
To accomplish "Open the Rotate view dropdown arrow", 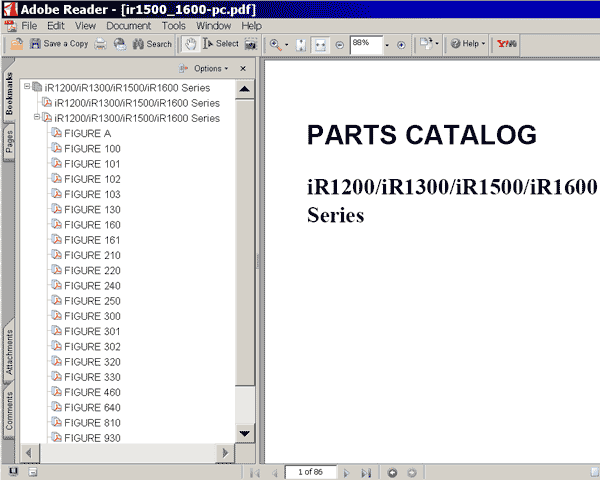I will click(x=437, y=44).
